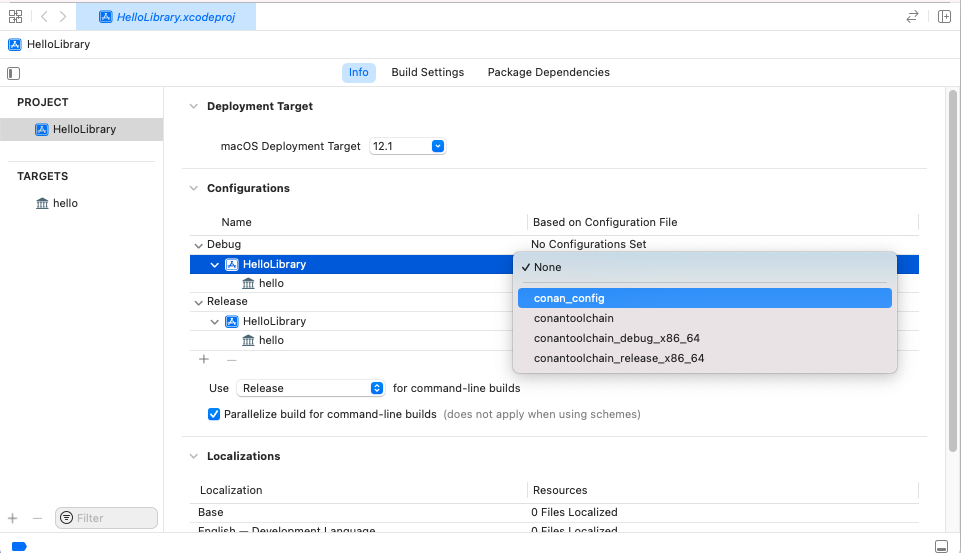Collapse HelloLibrary under Release

click(x=215, y=322)
